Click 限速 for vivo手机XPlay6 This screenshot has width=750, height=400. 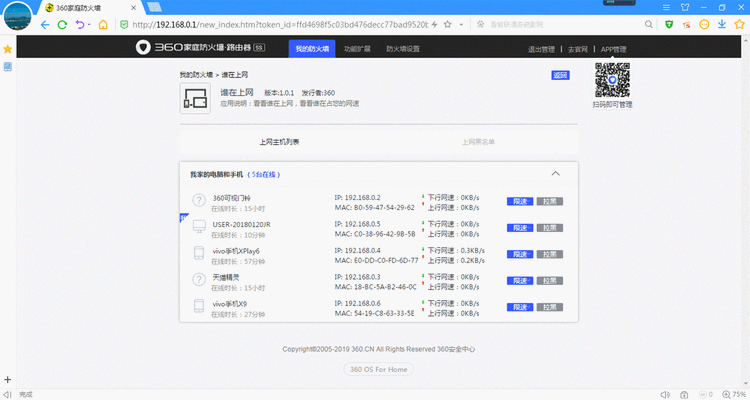point(520,254)
